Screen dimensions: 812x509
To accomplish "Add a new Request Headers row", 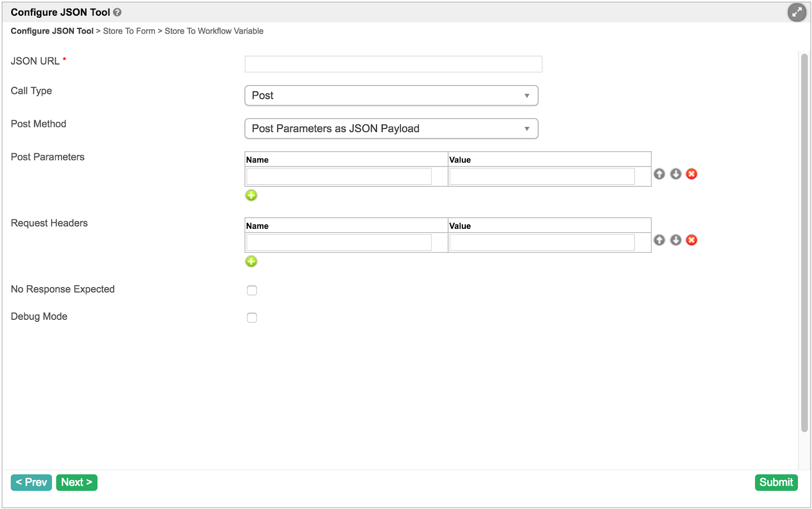I will [x=251, y=261].
